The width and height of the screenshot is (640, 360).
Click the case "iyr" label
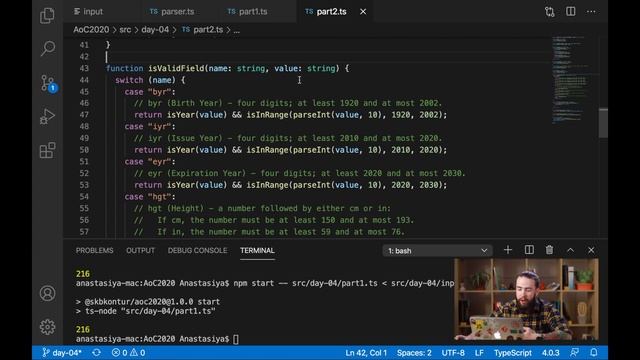150,127
